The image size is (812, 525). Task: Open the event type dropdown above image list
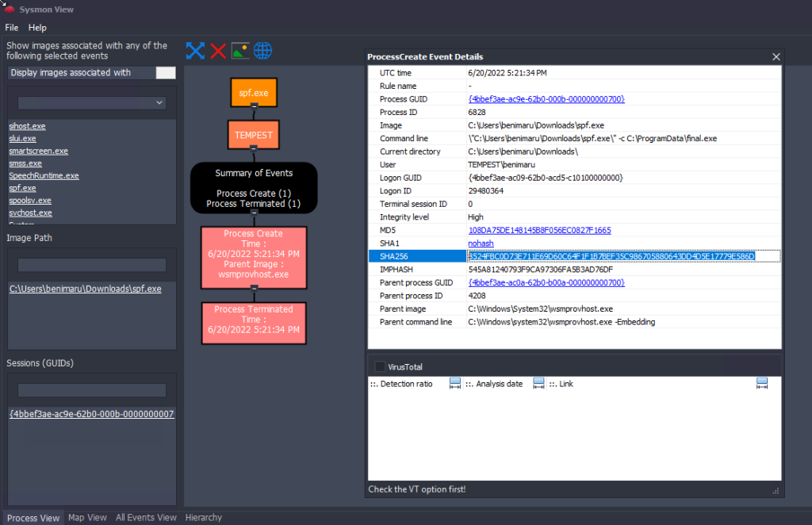coord(91,103)
